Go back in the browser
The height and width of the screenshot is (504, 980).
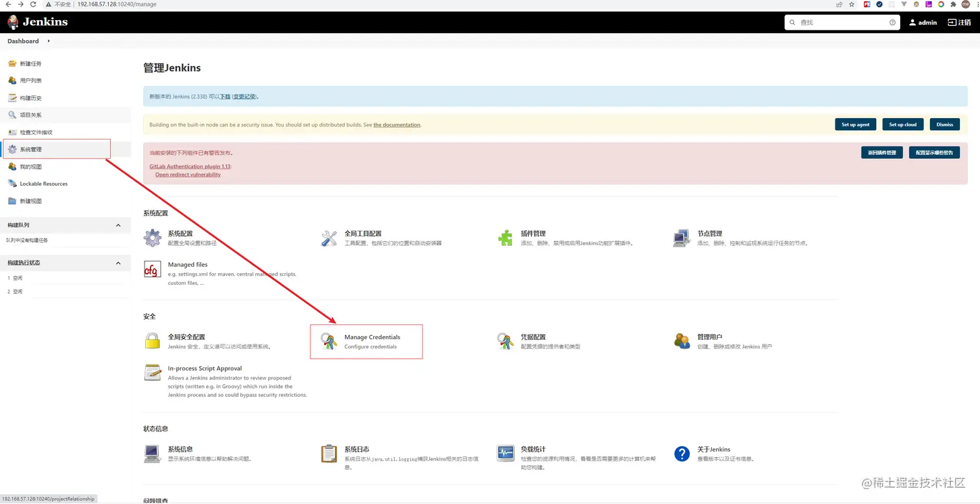click(x=8, y=4)
